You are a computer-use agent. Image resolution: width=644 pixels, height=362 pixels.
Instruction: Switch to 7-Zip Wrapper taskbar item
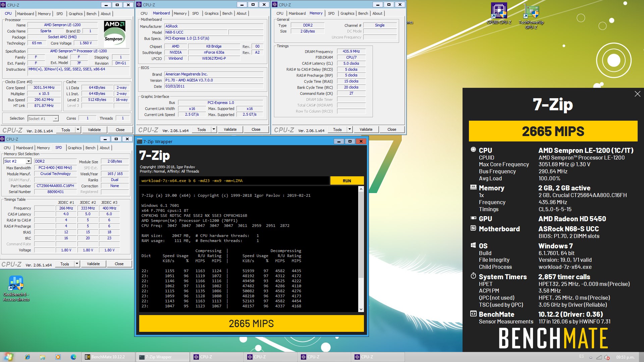pyautogui.click(x=163, y=357)
